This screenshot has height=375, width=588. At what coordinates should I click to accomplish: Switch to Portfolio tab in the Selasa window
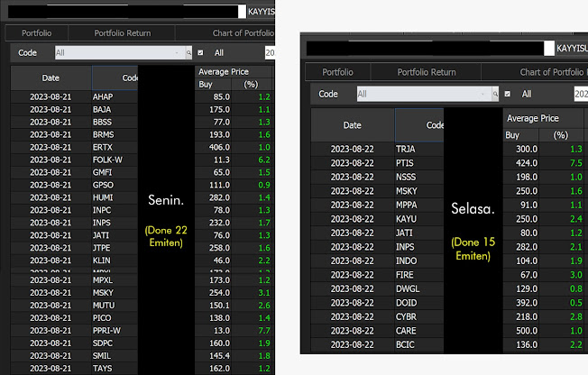(x=337, y=72)
